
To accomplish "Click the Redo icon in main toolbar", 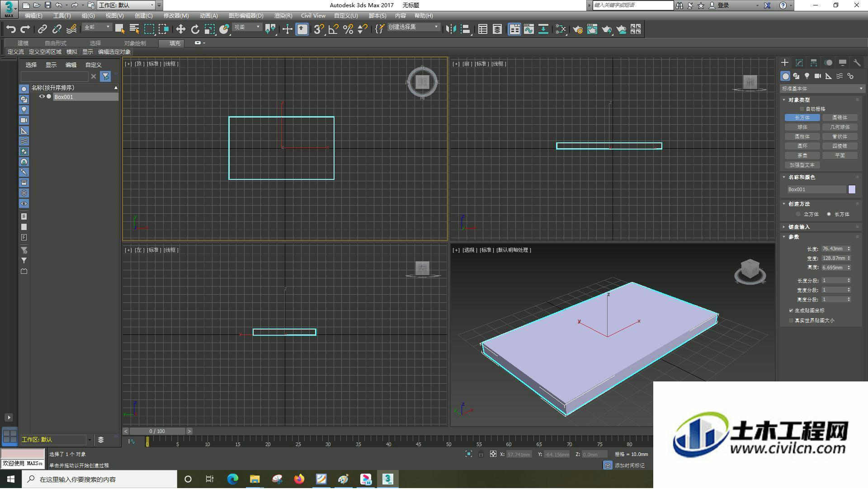I will [25, 29].
